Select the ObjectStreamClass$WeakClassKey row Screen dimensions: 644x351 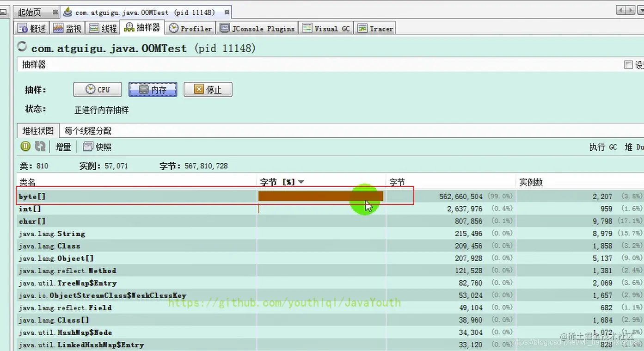pyautogui.click(x=331, y=296)
